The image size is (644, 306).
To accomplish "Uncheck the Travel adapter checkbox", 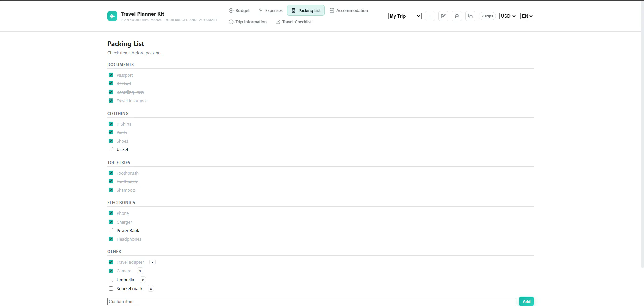I will coord(111,262).
